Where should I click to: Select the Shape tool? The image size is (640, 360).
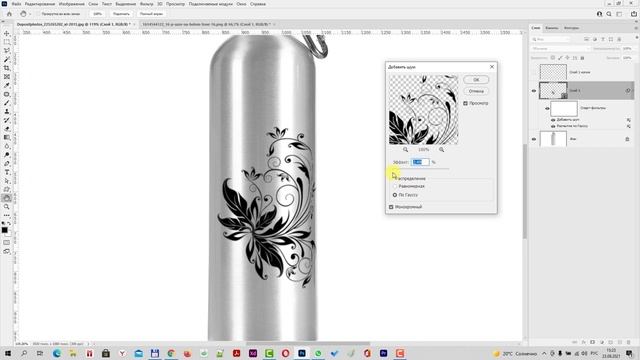[x=7, y=189]
